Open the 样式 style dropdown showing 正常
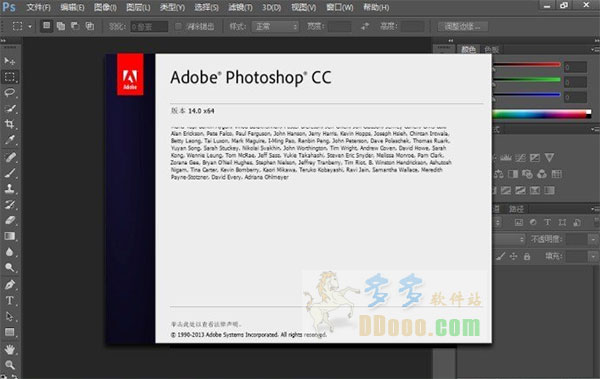 (275, 26)
